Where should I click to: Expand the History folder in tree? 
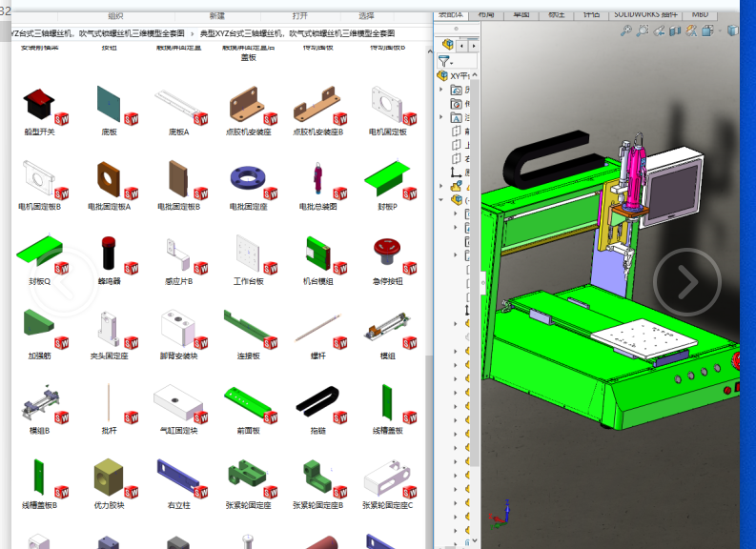point(440,90)
